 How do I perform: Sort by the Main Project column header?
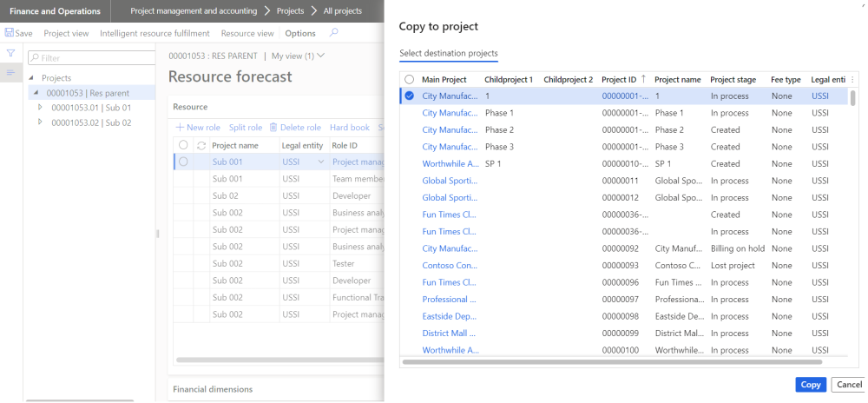444,80
